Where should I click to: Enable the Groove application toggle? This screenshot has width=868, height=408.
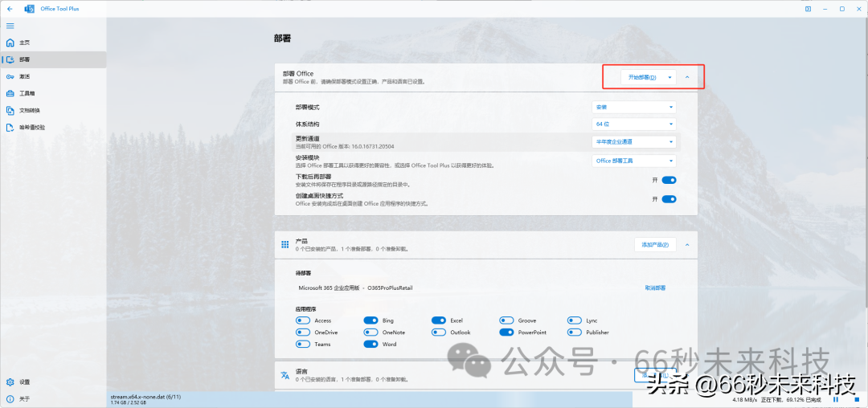[506, 320]
